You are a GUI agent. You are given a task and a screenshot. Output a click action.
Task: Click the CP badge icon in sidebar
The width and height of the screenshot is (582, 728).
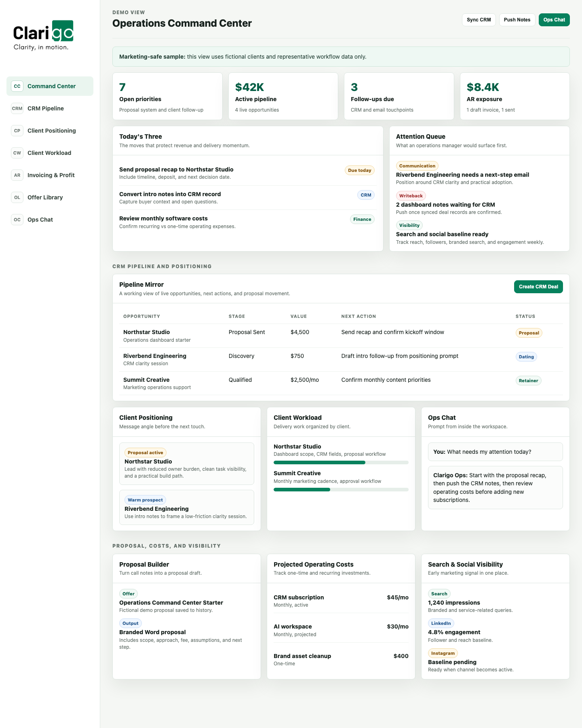click(17, 131)
